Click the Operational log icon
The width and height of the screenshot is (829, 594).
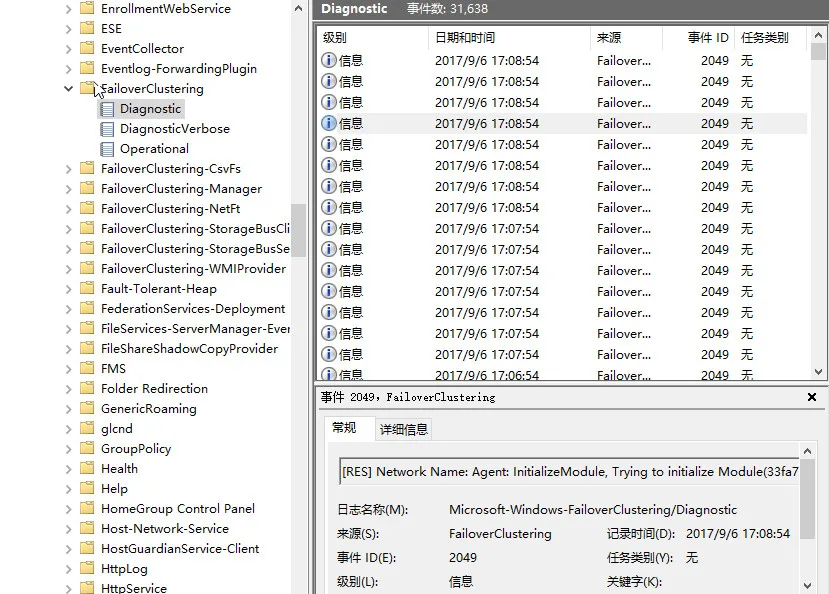[x=107, y=149]
